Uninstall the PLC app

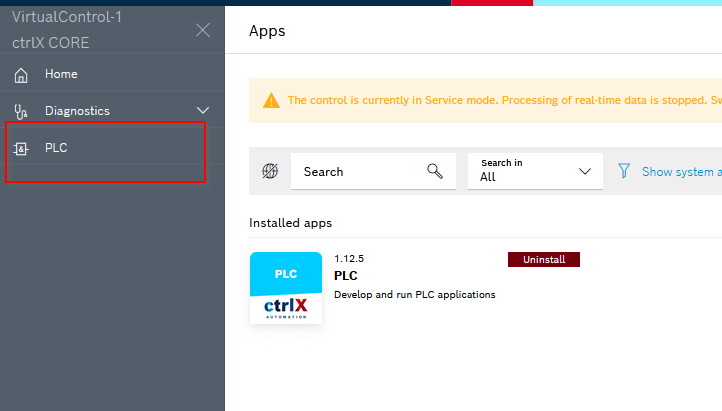pyautogui.click(x=544, y=260)
